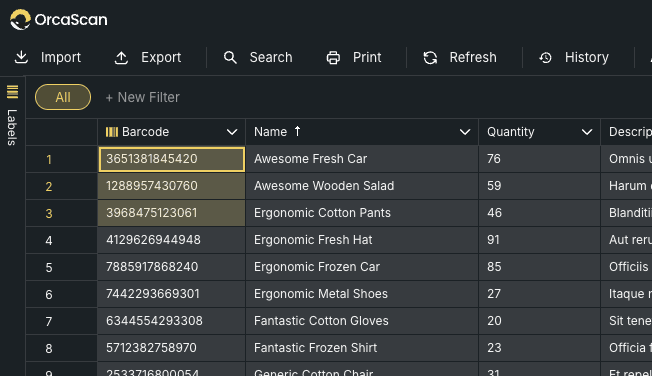Click the Export upload icon

point(121,57)
